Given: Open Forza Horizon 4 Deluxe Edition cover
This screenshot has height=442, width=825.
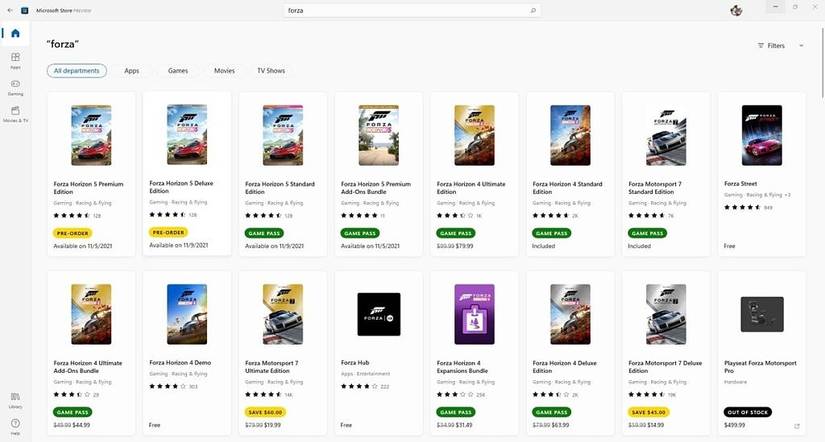Looking at the screenshot, I should (570, 314).
